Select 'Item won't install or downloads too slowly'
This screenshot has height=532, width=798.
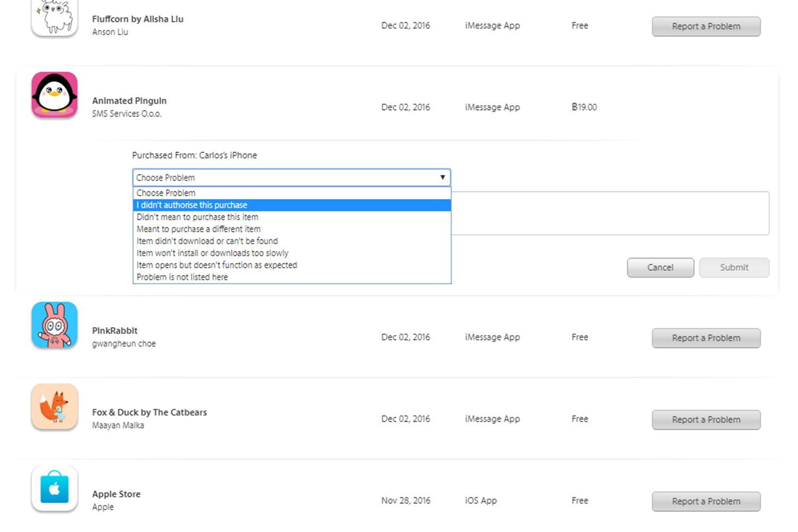(292, 253)
